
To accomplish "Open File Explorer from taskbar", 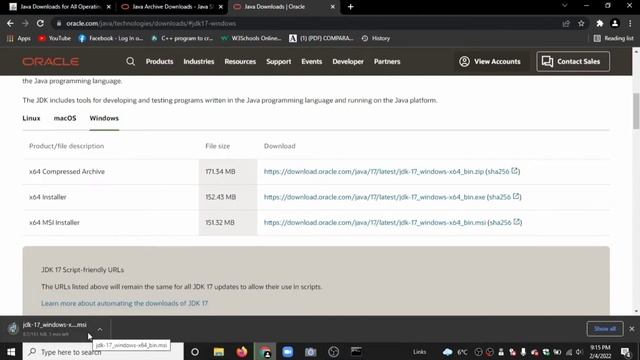I will click(x=219, y=352).
